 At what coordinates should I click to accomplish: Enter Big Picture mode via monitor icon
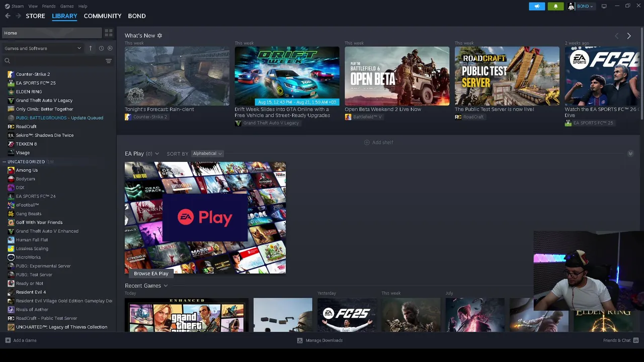pyautogui.click(x=604, y=6)
